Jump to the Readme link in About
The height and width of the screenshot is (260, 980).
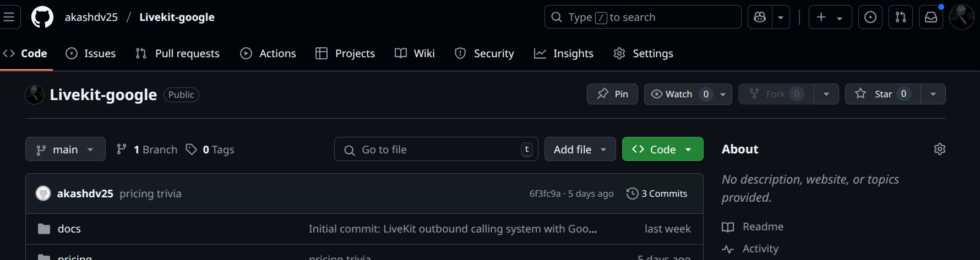(753, 226)
